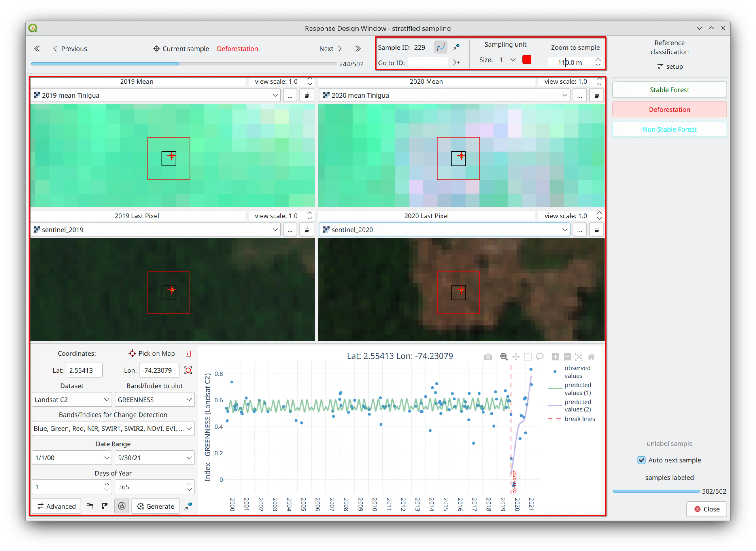756x551 pixels.
Task: Click the save floppy disk icon
Action: click(105, 506)
